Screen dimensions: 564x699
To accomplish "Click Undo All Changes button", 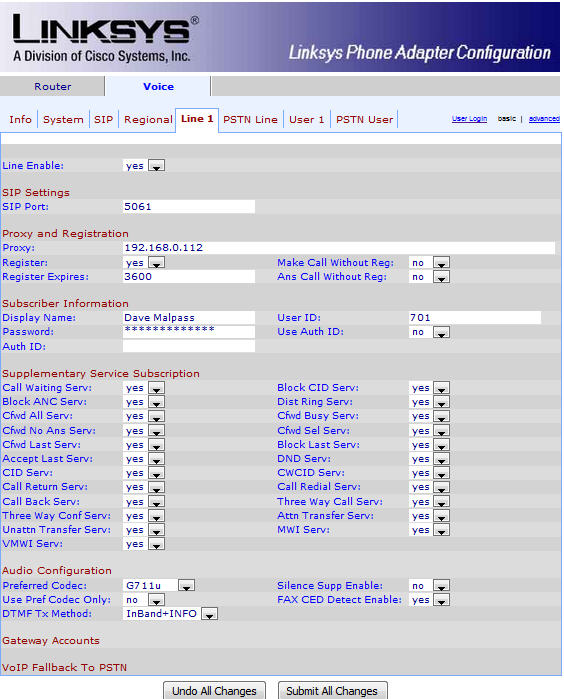I will coord(214,691).
